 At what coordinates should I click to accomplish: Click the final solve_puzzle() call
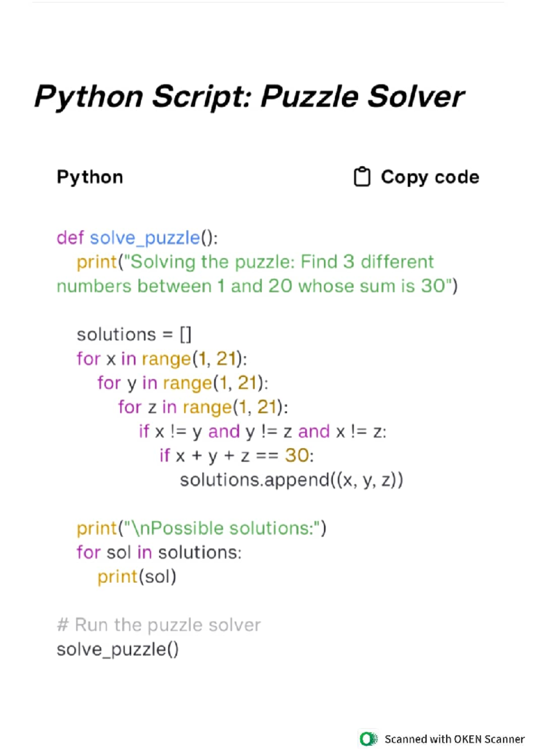pyautogui.click(x=117, y=649)
